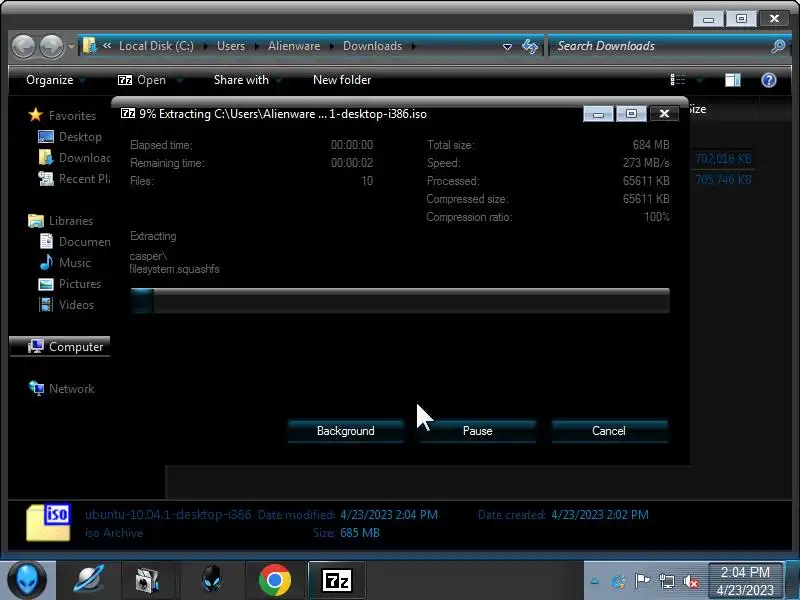Select Favorites in navigation pane
Screen dimensions: 800x600
click(x=62, y=115)
